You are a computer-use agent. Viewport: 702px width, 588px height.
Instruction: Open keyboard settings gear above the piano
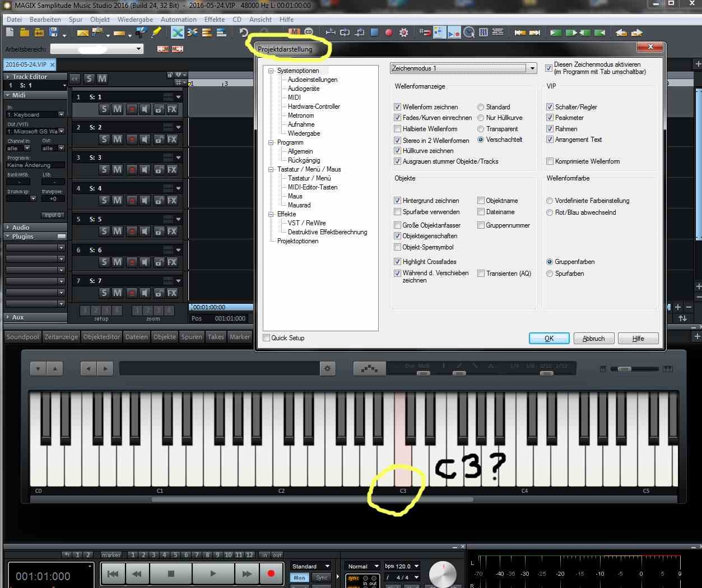click(x=328, y=368)
